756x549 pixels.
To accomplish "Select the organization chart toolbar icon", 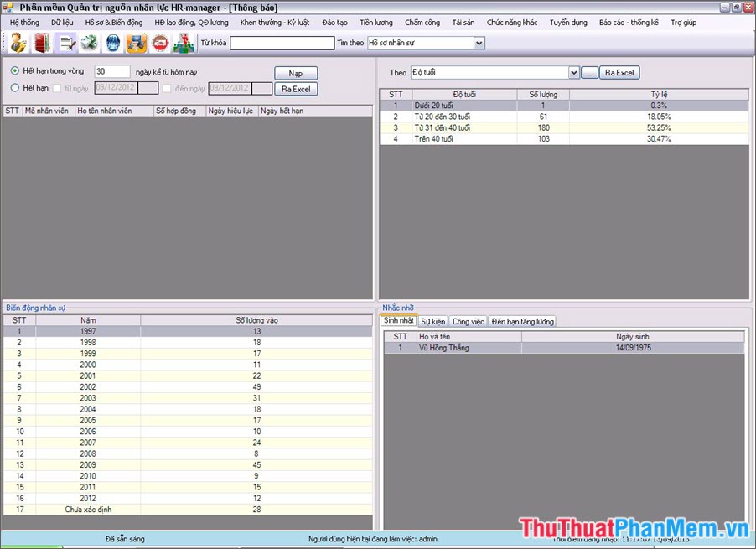I will tap(183, 42).
